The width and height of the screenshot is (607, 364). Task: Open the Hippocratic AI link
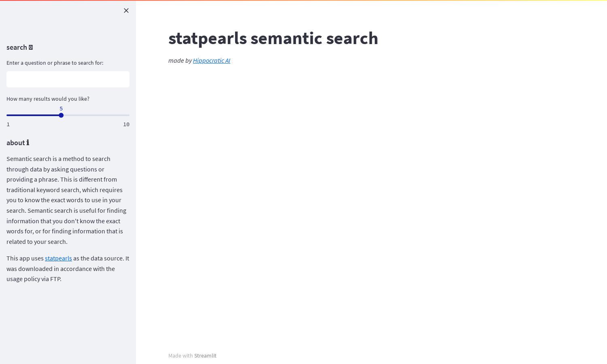[x=212, y=60]
